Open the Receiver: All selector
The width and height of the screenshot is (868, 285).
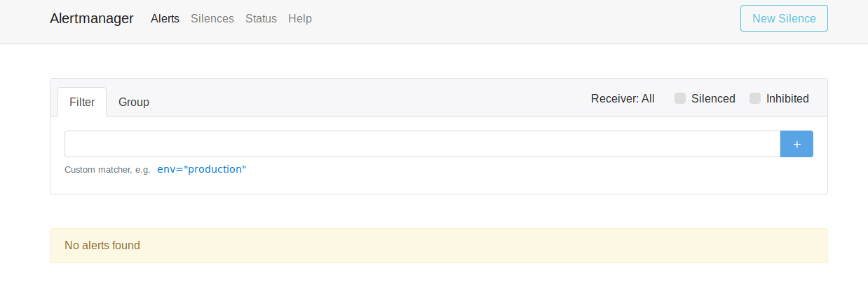623,98
